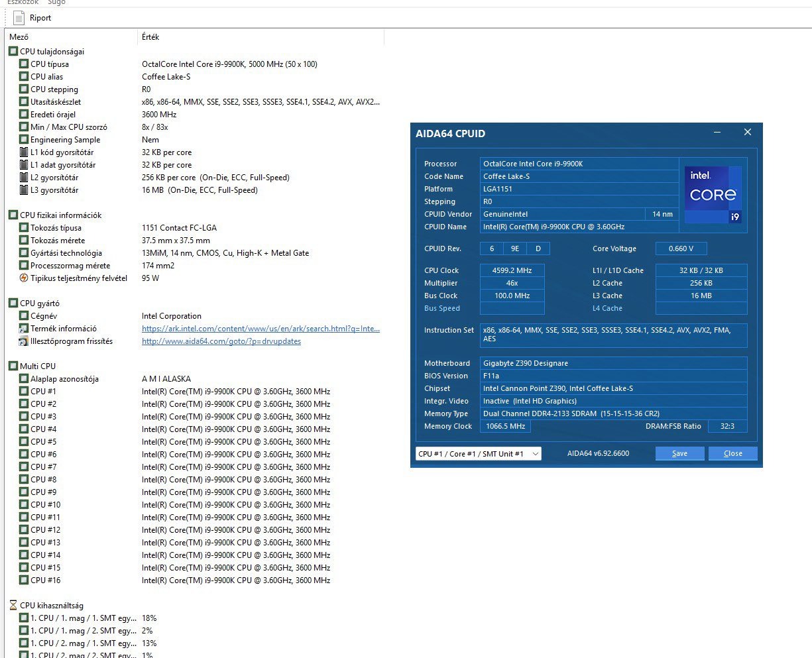Click the Multiplier value '46x'
812x658 pixels.
pyautogui.click(x=512, y=283)
